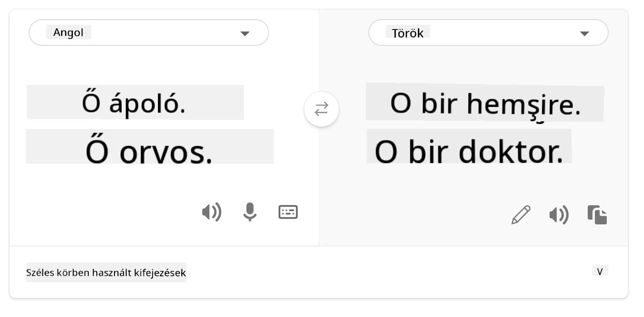Select the translation "O bir doktor."
This screenshot has width=644, height=317.
[468, 151]
